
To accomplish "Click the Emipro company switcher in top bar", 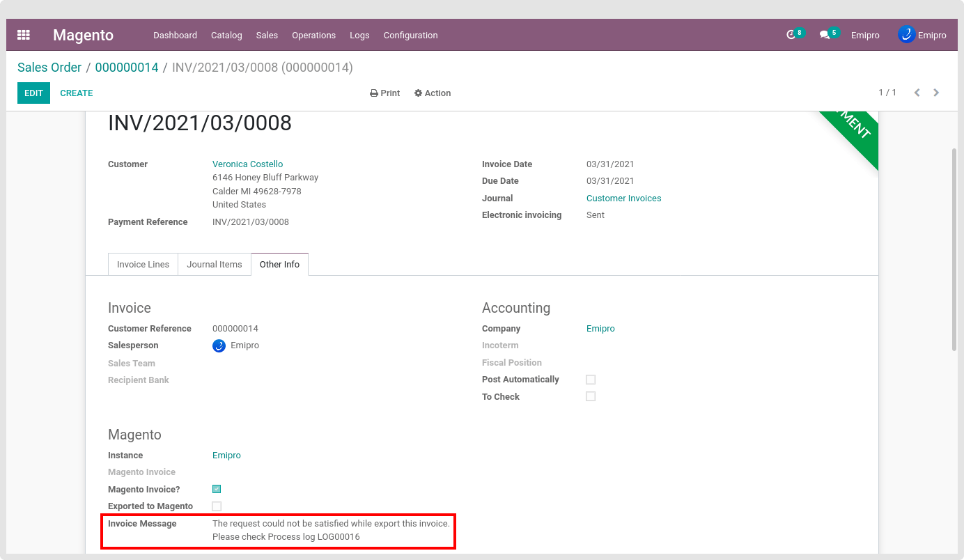I will click(865, 35).
